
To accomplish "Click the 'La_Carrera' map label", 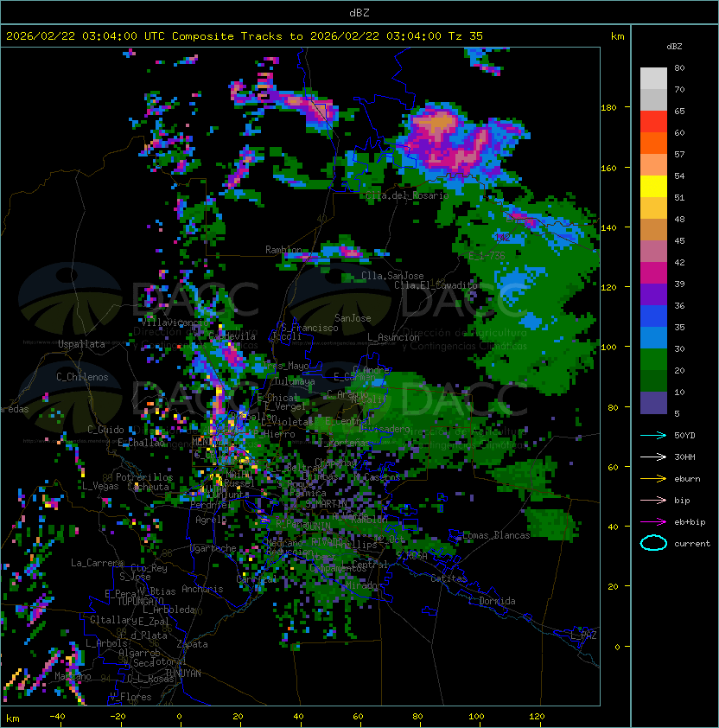I will click(97, 563).
